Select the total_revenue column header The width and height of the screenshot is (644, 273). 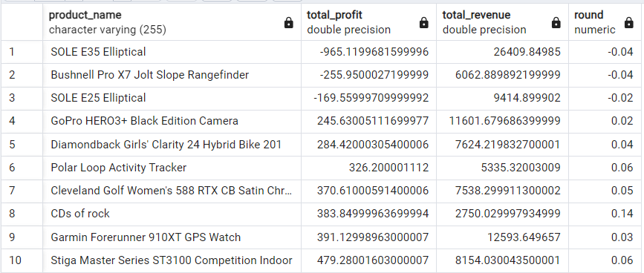pos(502,22)
